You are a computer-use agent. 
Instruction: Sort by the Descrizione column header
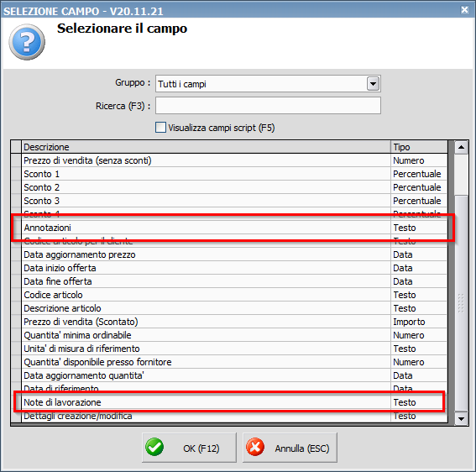tap(206, 147)
